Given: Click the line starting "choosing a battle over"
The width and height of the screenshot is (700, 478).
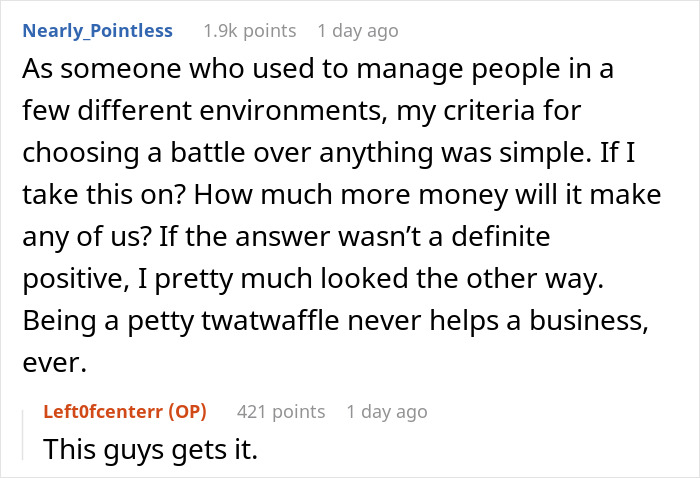Looking at the screenshot, I should pos(329,153).
